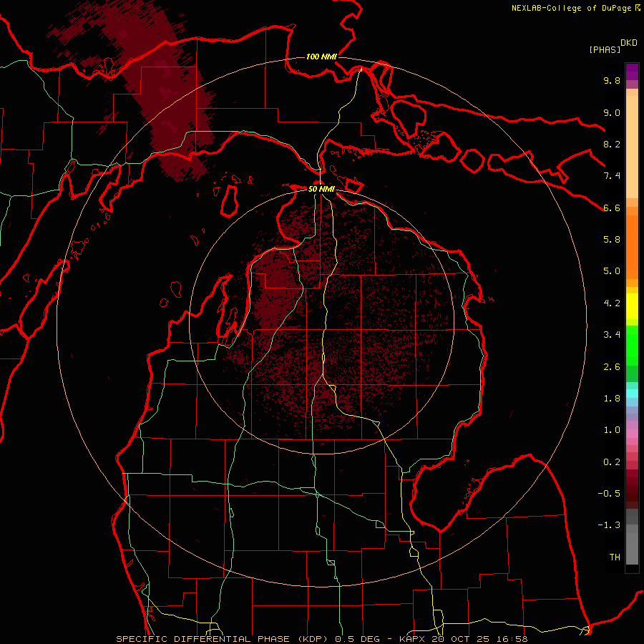The image size is (644, 644).
Task: Click the DKD legend heading
Action: [x=629, y=43]
